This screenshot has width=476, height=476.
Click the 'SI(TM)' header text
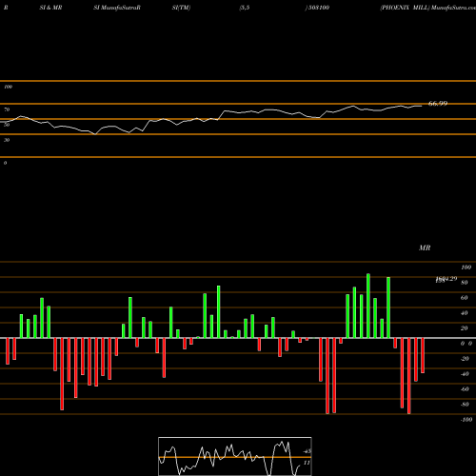[181, 8]
